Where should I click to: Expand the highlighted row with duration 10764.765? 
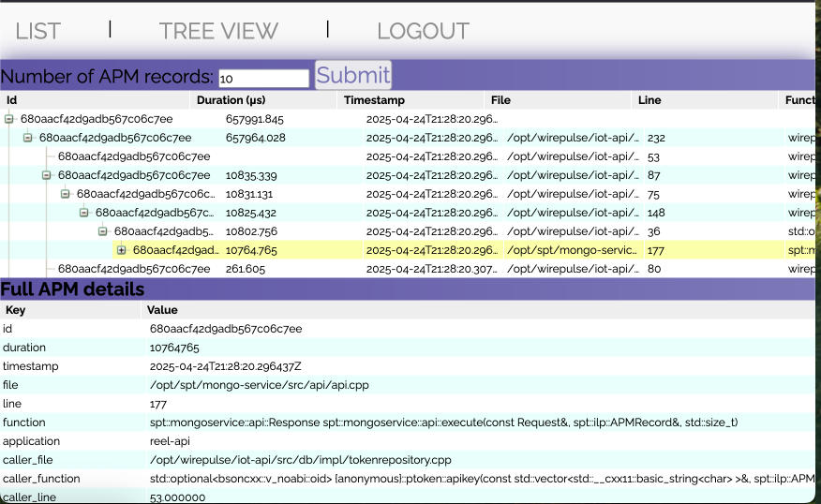pos(122,250)
